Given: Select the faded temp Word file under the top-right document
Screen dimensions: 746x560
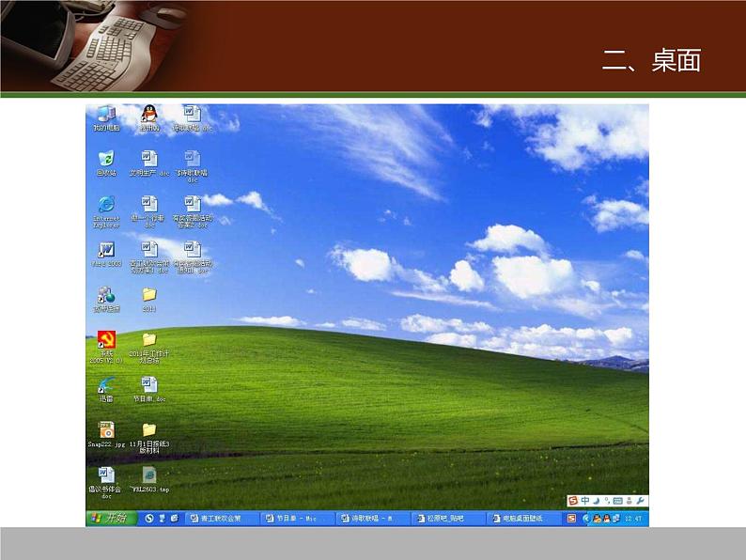Looking at the screenshot, I should 193,166.
